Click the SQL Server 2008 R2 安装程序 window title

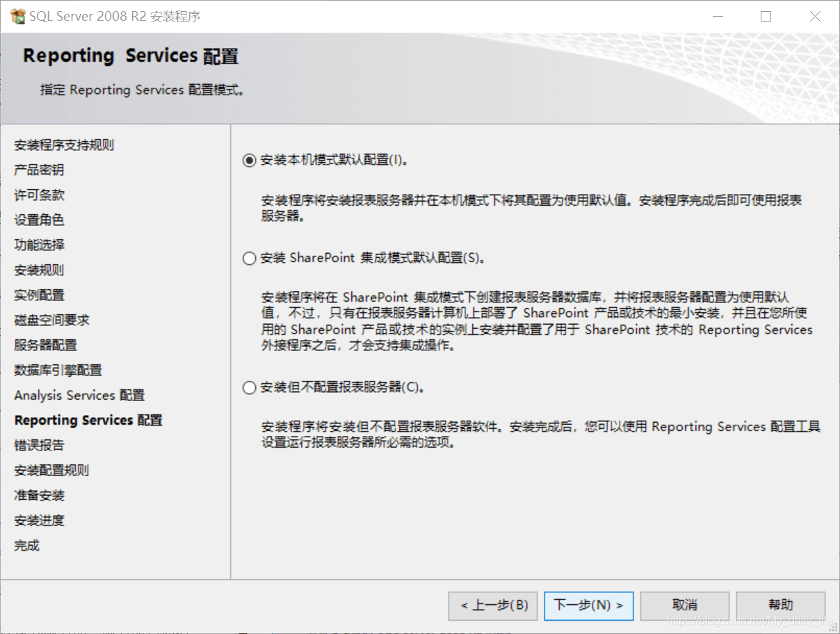[115, 17]
